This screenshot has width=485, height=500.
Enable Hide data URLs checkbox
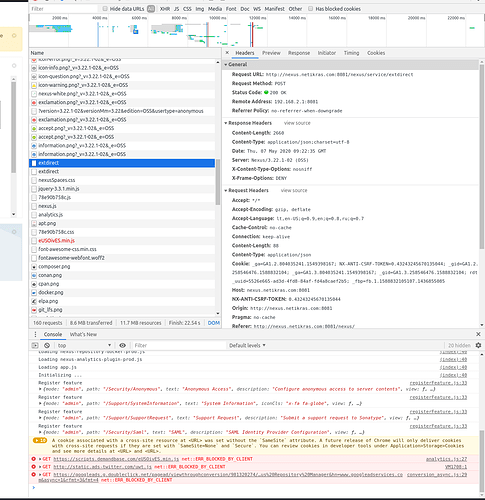point(105,9)
